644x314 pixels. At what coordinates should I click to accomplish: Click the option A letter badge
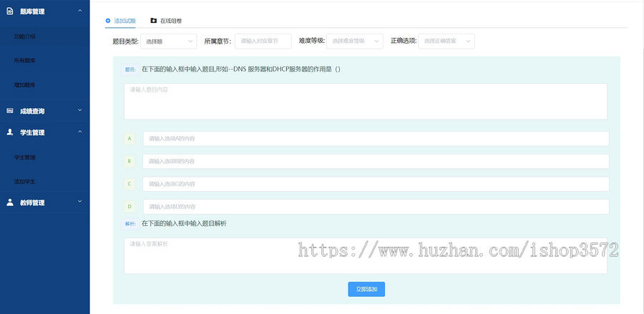click(x=130, y=139)
